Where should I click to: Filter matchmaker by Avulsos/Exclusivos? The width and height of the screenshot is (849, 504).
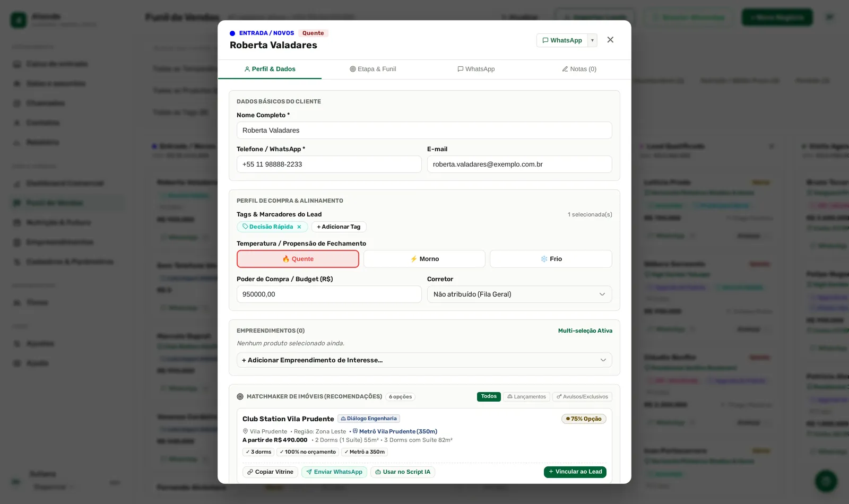point(582,397)
